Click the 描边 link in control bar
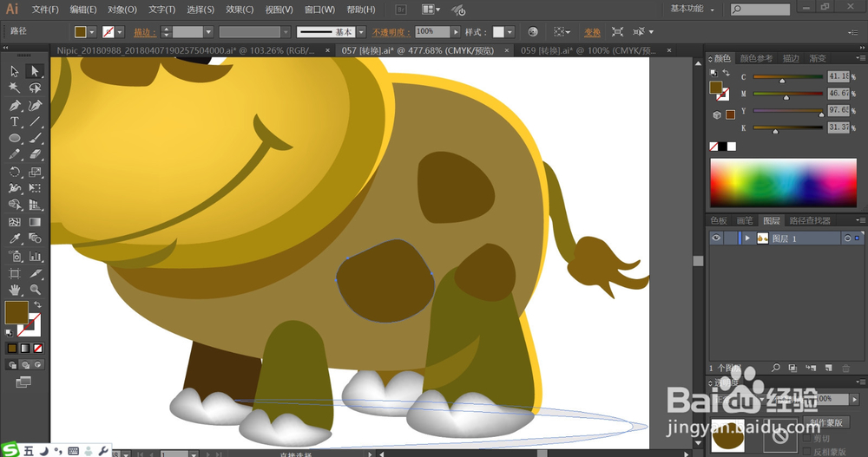This screenshot has width=868, height=457. click(x=145, y=33)
